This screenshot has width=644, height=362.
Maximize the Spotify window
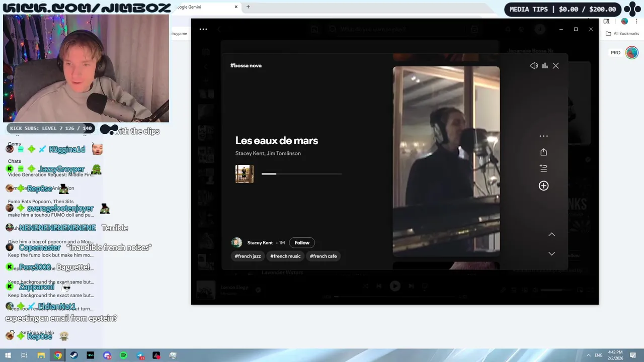point(576,29)
